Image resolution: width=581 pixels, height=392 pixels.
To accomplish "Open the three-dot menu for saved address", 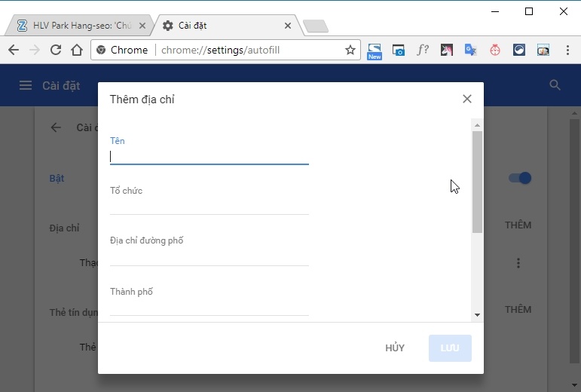I will pos(518,263).
